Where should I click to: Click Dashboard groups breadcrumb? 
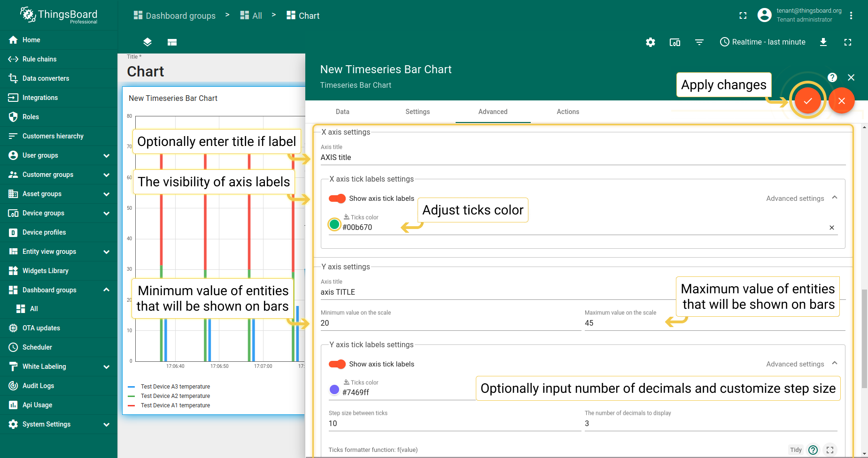point(175,15)
